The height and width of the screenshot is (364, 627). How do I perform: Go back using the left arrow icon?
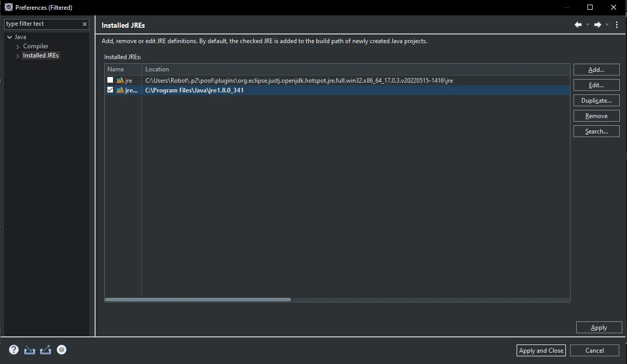tap(578, 25)
